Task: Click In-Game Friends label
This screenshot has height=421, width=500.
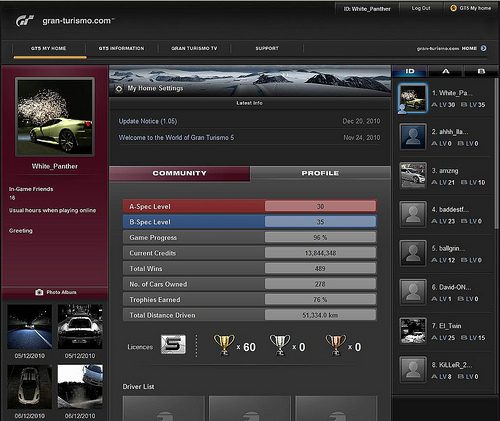Action: 31,189
